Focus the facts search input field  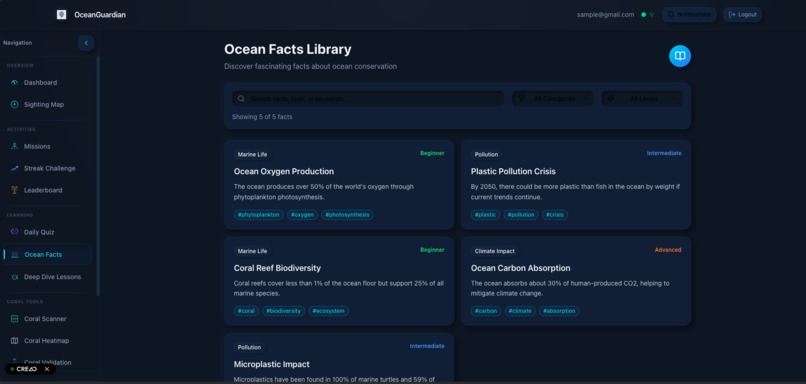[368, 99]
